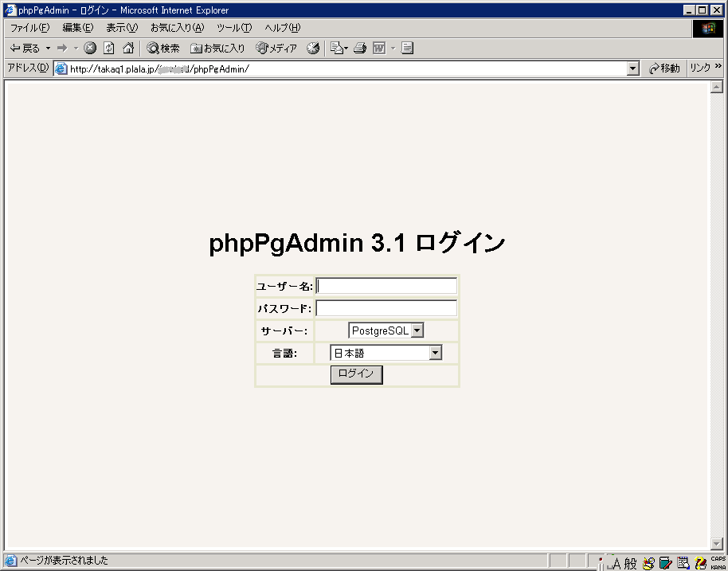Viewport: 728px width, 571px height.
Task: Open the IME pad tool icon
Action: coord(648,564)
